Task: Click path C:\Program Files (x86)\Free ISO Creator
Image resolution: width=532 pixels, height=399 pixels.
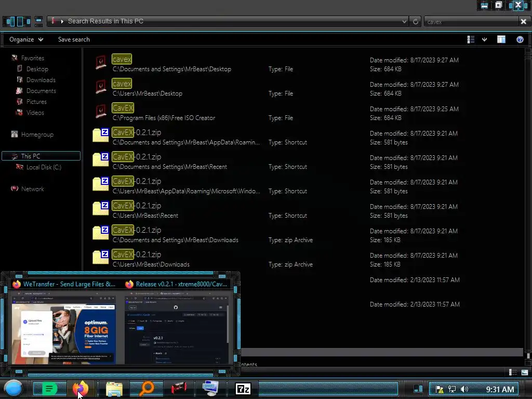Action: click(164, 118)
